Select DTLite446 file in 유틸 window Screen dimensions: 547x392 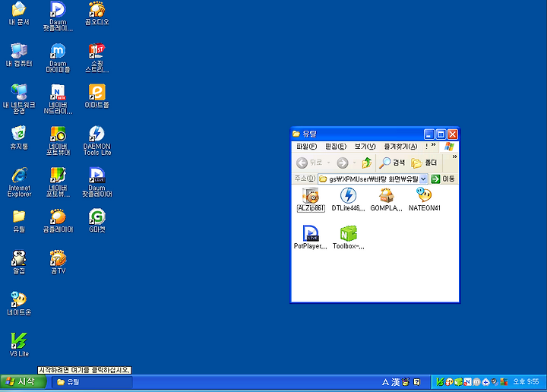[x=348, y=200]
